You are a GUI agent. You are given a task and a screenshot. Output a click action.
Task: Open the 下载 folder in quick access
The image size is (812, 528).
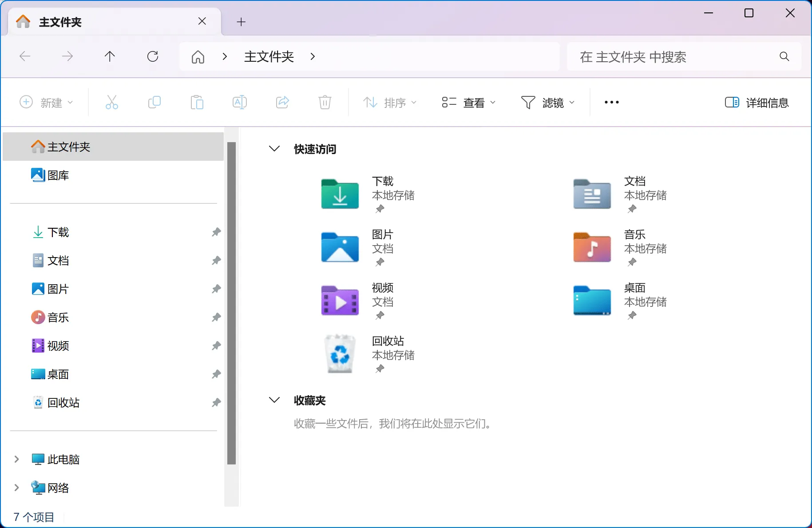click(340, 195)
